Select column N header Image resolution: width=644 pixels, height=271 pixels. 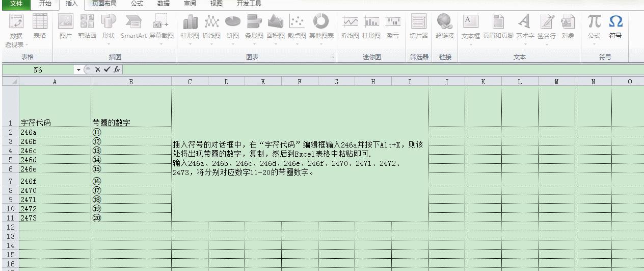(x=593, y=81)
